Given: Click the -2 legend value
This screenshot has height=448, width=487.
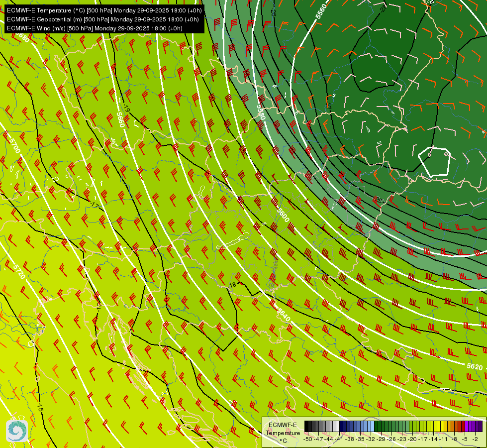Looking at the screenshot, I should pyautogui.click(x=475, y=439).
